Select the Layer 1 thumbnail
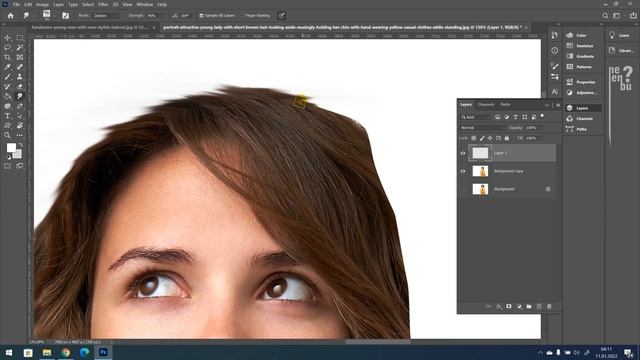Screen dimensions: 640x360 coord(480,153)
